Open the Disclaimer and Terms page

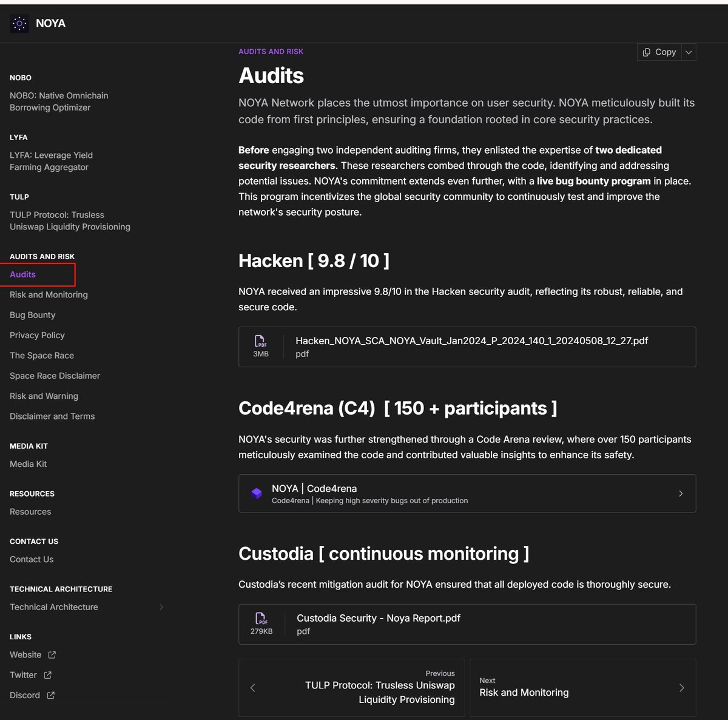[52, 416]
